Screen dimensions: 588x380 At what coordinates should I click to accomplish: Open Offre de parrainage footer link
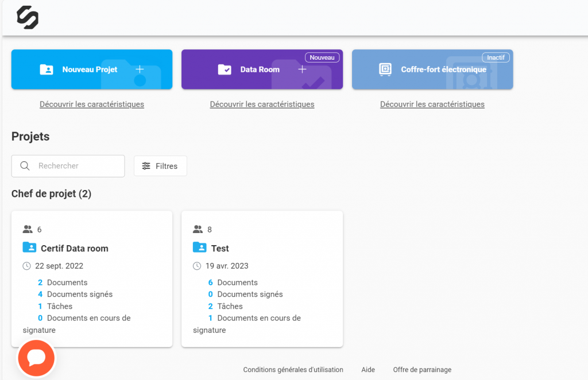tap(422, 370)
